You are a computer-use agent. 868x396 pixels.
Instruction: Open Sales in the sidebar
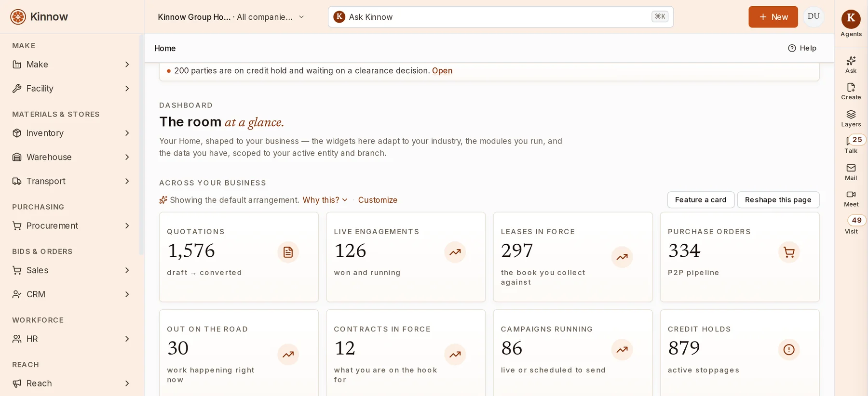point(71,270)
